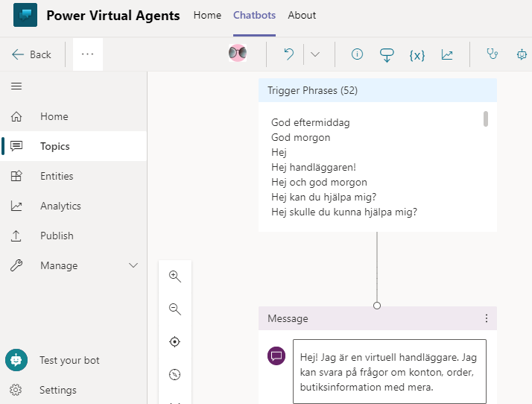Image resolution: width=532 pixels, height=404 pixels.
Task: Click the compass icon in canvas controls
Action: coord(175,374)
